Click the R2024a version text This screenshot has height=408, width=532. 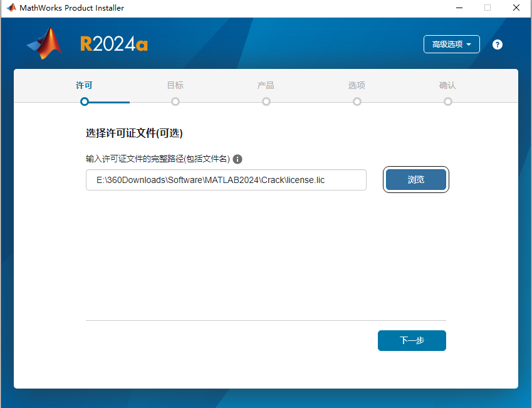114,44
